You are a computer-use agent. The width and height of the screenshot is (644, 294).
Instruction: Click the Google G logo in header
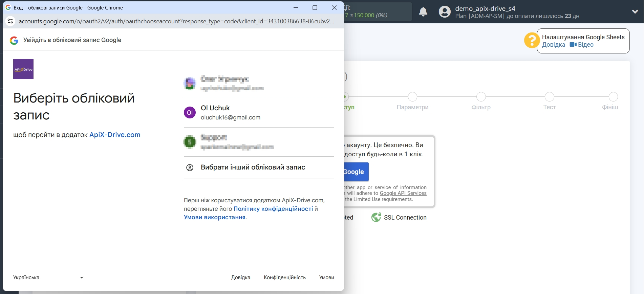14,40
